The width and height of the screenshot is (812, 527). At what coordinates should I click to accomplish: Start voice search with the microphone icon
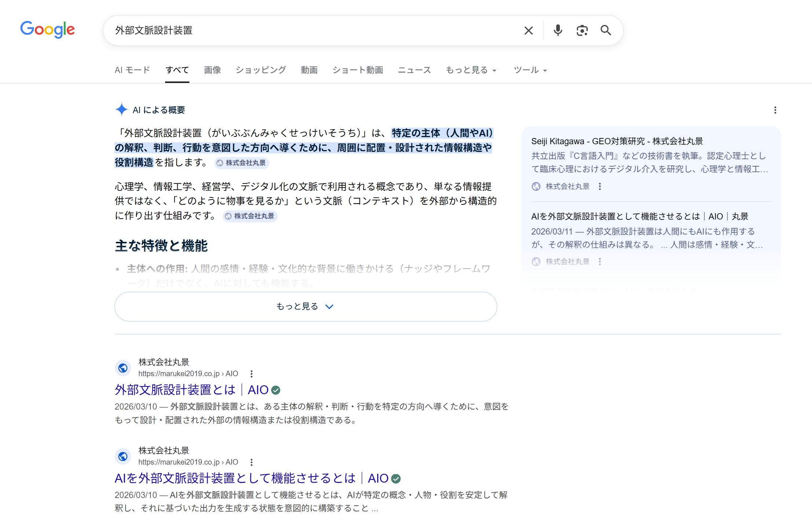pyautogui.click(x=557, y=30)
